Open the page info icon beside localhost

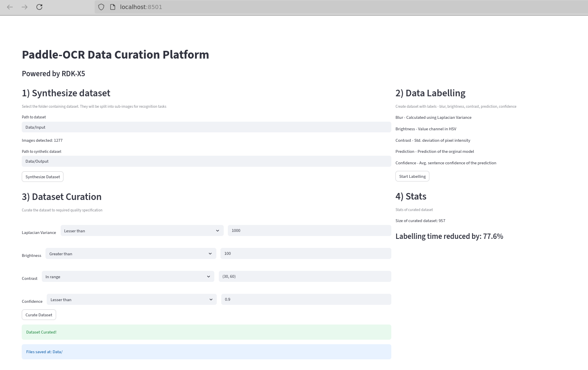[x=113, y=7]
